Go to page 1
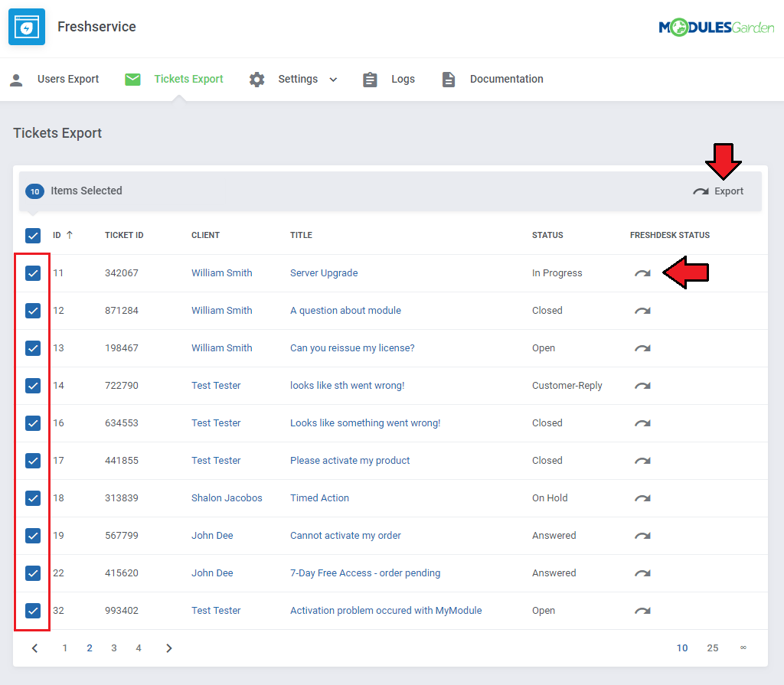 tap(64, 648)
